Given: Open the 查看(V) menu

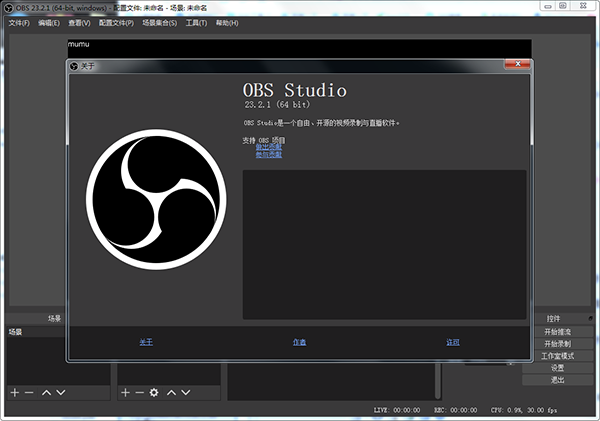Looking at the screenshot, I should click(79, 23).
